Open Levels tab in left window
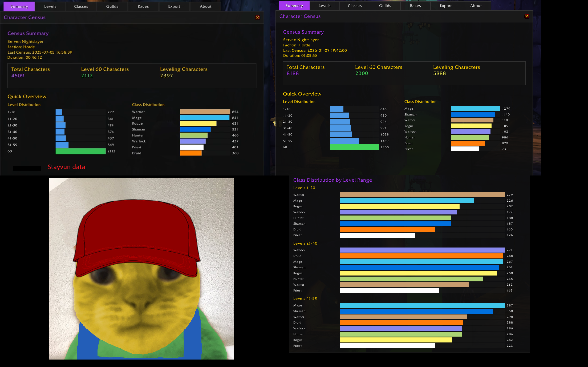Screen dimensions: 588x367 click(x=50, y=6)
